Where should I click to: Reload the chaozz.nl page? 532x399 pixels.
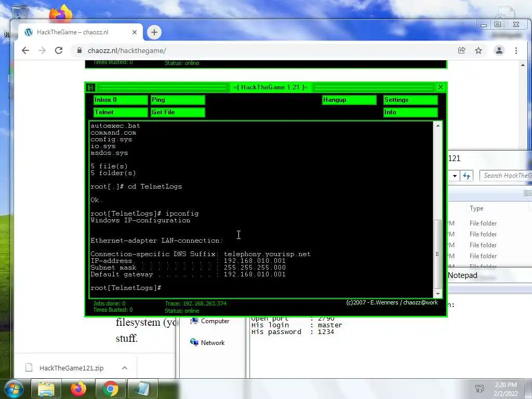coord(59,50)
